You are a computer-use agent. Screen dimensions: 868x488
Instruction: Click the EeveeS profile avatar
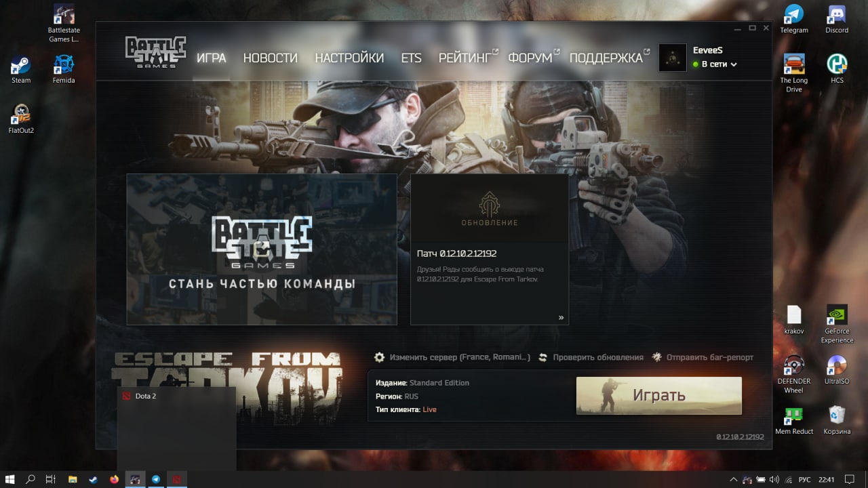(x=673, y=58)
